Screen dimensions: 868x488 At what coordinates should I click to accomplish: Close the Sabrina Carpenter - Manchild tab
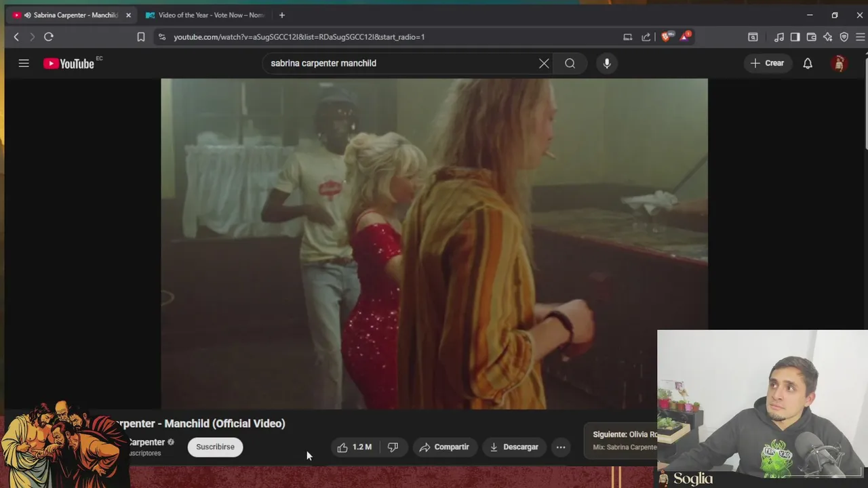[128, 15]
